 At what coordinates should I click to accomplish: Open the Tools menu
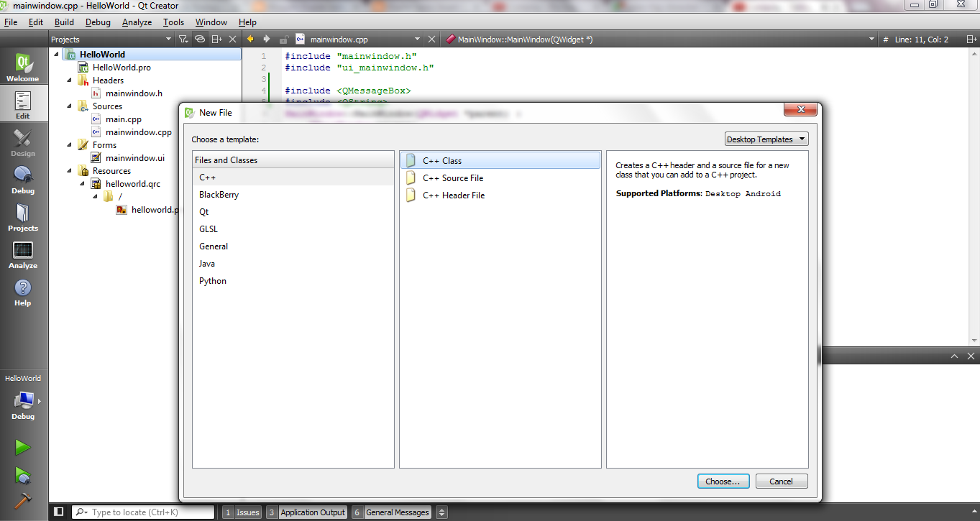click(173, 22)
